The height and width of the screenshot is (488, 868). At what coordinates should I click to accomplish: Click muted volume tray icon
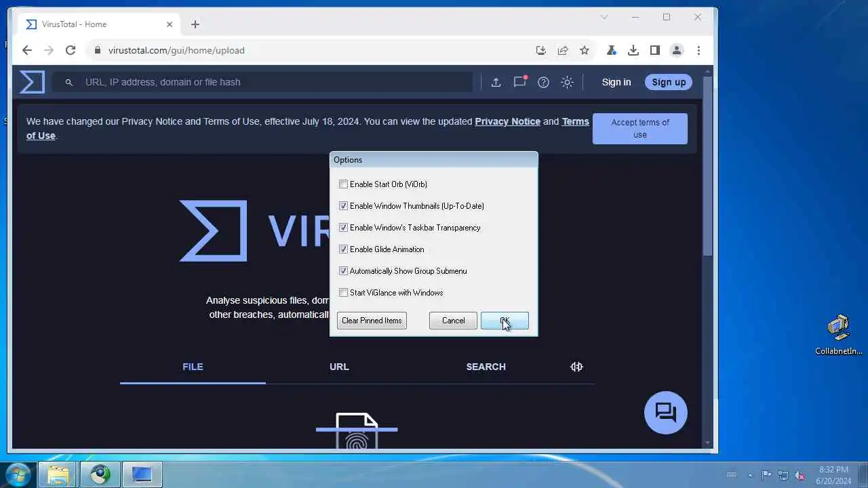pyautogui.click(x=800, y=475)
